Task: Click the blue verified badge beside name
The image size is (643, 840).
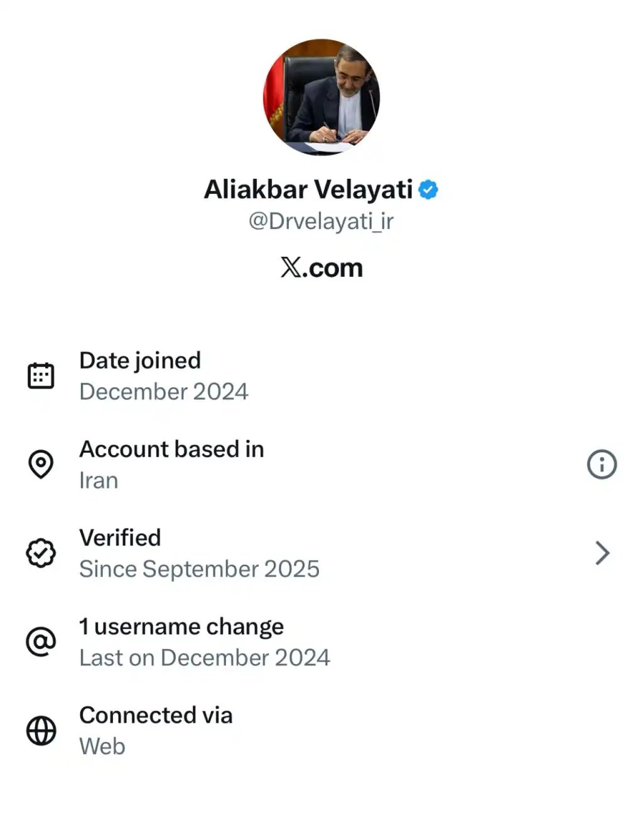Action: coord(428,189)
